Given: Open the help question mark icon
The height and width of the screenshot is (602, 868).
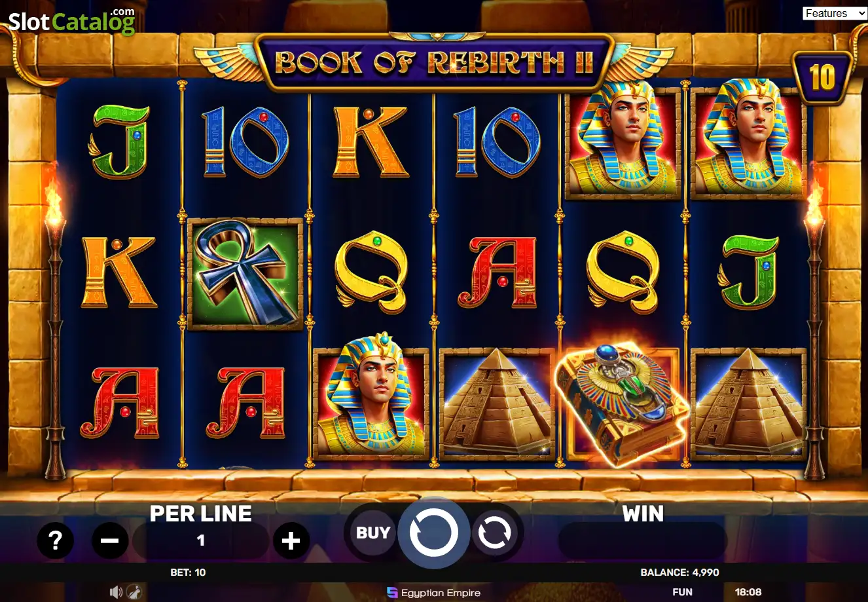Looking at the screenshot, I should [55, 540].
